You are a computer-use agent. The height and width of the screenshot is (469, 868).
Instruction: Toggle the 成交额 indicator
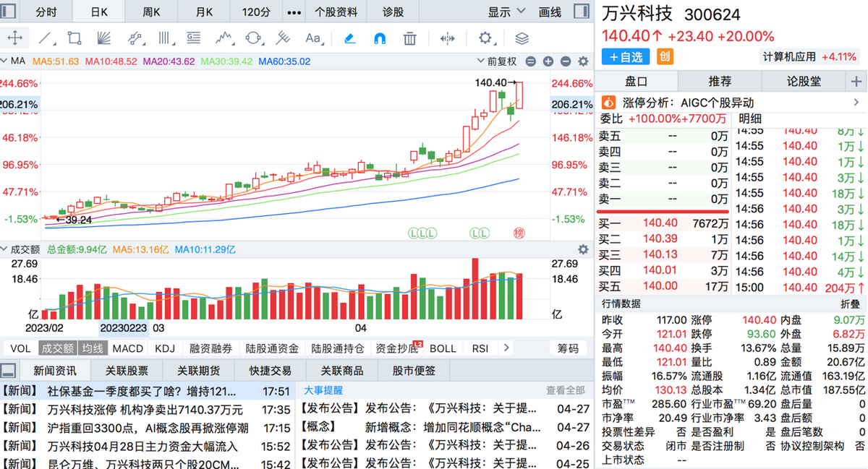(57, 348)
